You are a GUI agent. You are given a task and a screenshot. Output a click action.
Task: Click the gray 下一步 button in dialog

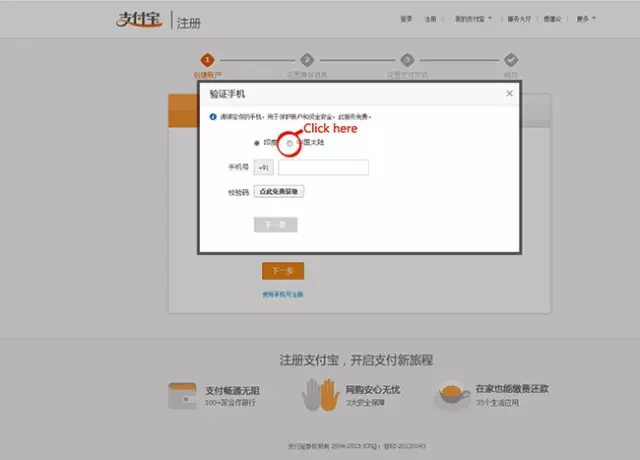click(x=276, y=224)
